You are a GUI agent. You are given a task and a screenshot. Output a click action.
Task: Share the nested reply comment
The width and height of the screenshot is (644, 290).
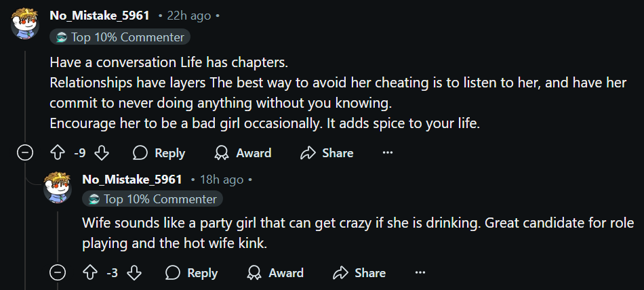click(x=340, y=273)
